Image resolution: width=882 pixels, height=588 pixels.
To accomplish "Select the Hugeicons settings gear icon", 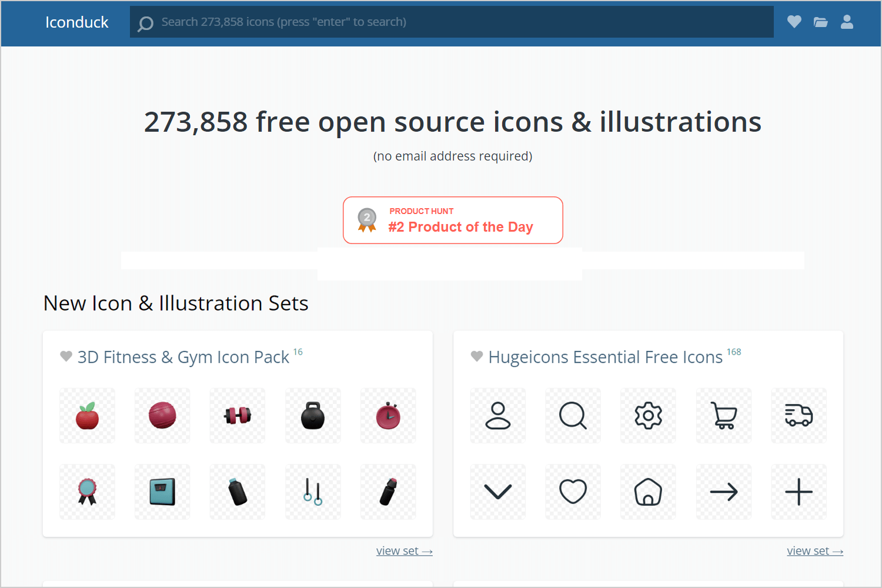I will pos(649,416).
